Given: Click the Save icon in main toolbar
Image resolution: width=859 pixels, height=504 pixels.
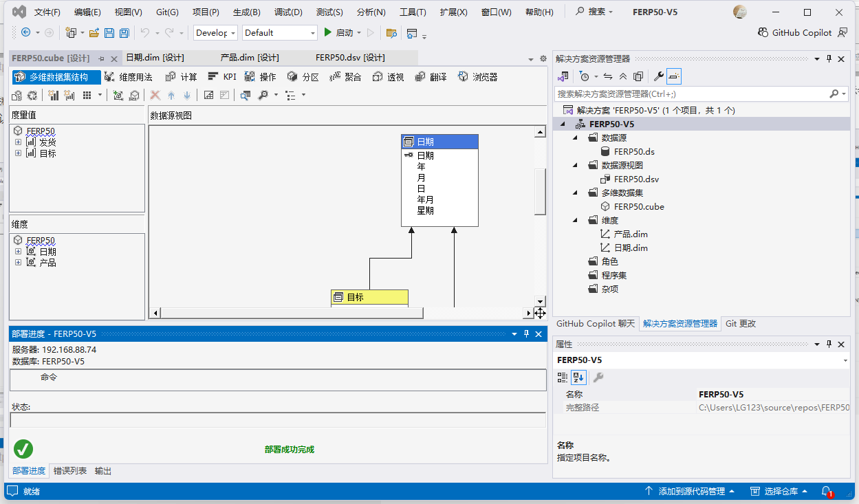Looking at the screenshot, I should [109, 32].
